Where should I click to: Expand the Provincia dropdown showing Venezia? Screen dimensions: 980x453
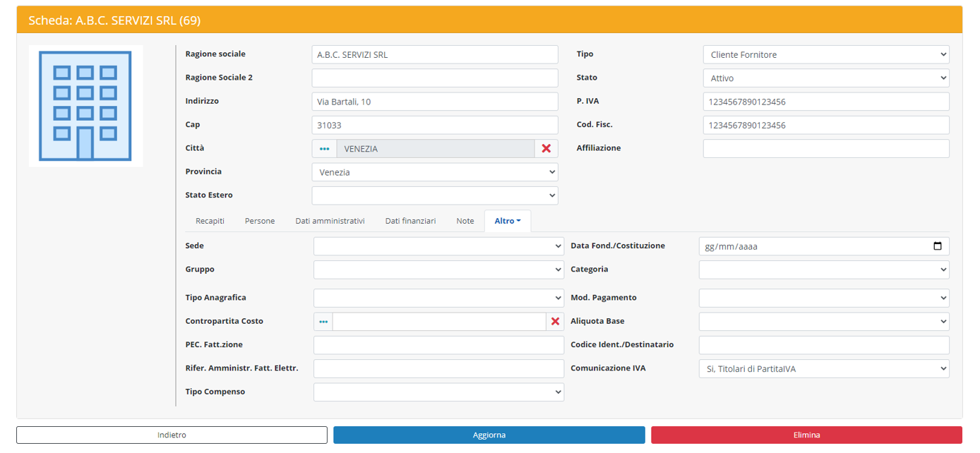click(434, 172)
